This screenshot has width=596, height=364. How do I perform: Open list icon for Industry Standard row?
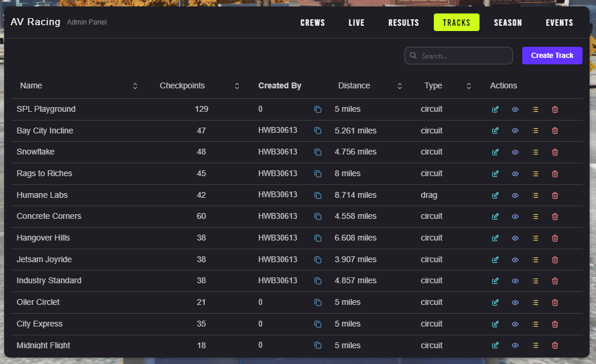pyautogui.click(x=535, y=281)
